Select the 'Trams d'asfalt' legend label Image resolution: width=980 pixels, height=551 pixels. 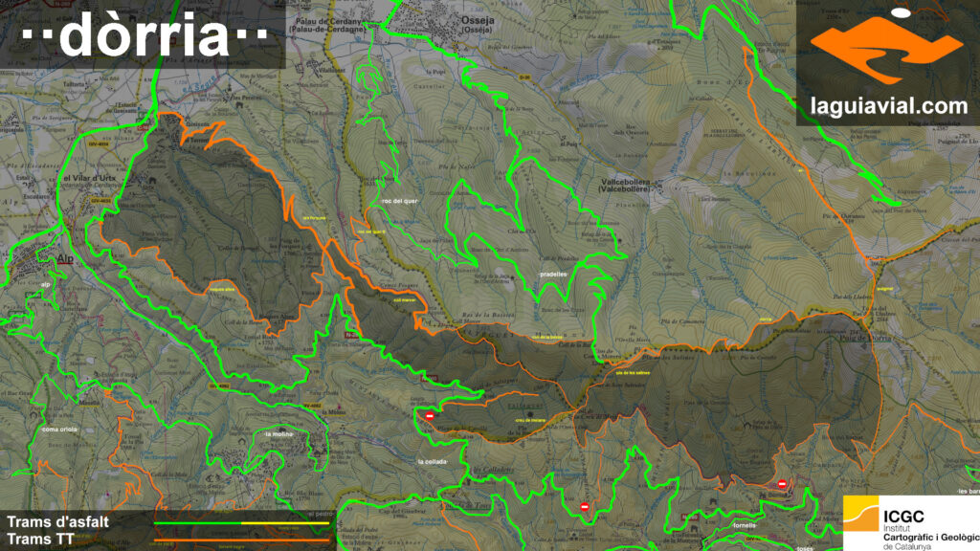pyautogui.click(x=58, y=522)
